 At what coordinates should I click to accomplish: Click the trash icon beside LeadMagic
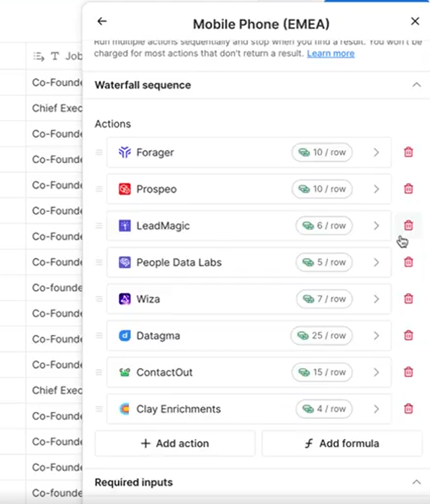408,225
